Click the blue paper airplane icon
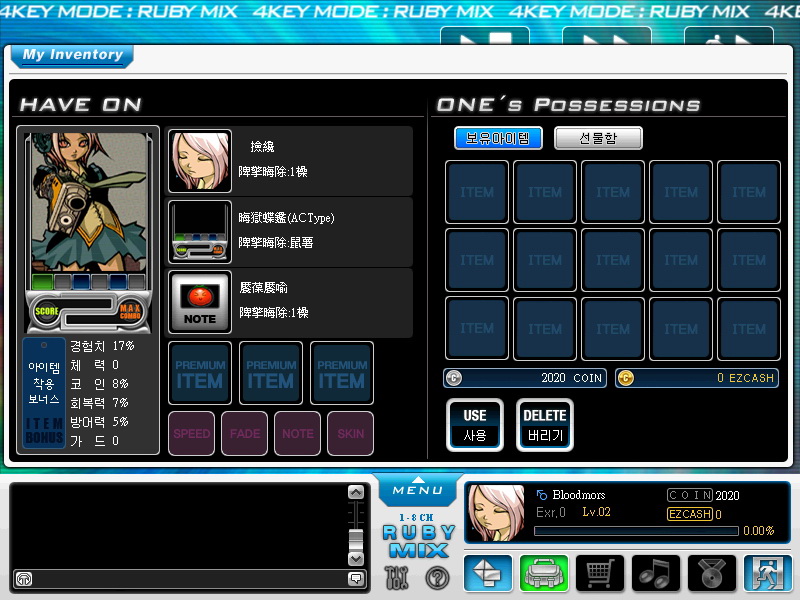The image size is (800, 600). coord(488,574)
